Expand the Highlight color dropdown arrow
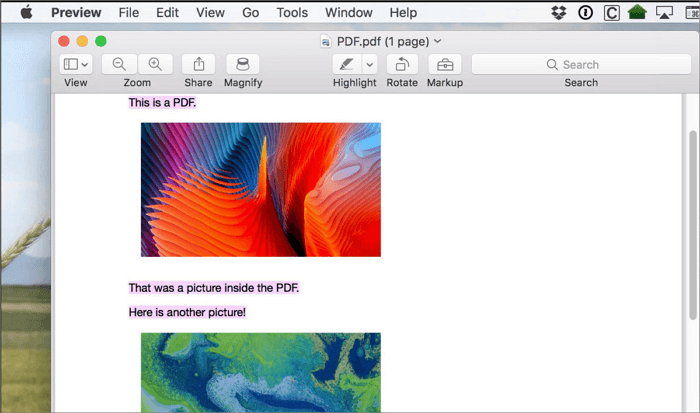 369,64
